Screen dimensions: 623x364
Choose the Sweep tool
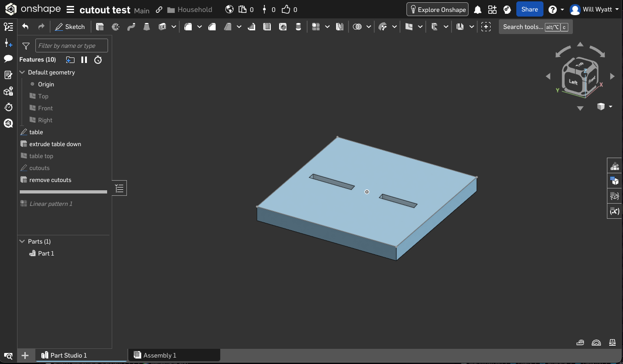tap(131, 27)
